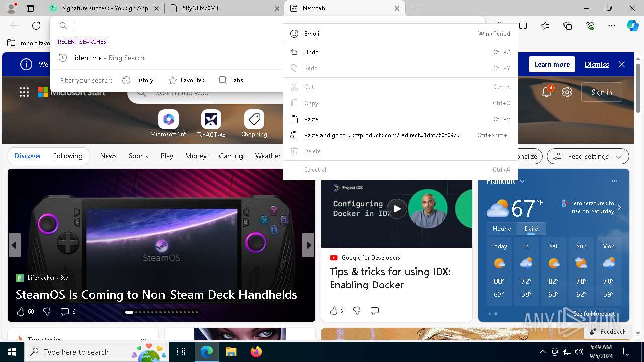Like the IDX Docker article
The width and height of the screenshot is (644, 362).
coord(336,311)
